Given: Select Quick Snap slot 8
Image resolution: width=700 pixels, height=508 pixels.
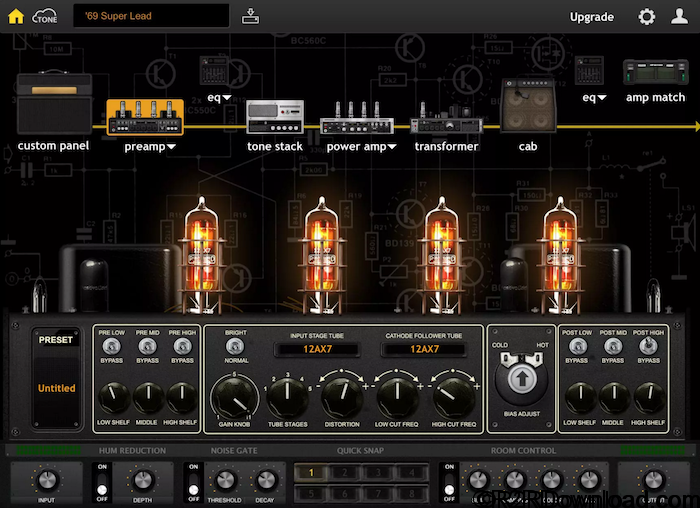Looking at the screenshot, I should 412,493.
